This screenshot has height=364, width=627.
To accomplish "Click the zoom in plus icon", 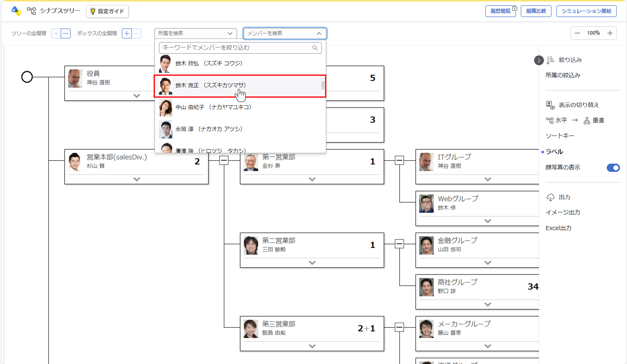I will click(610, 33).
